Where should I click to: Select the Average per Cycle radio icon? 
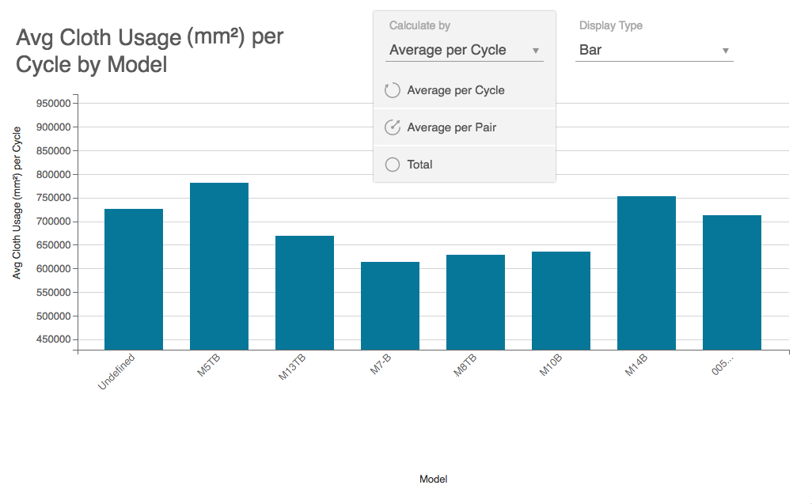[392, 90]
